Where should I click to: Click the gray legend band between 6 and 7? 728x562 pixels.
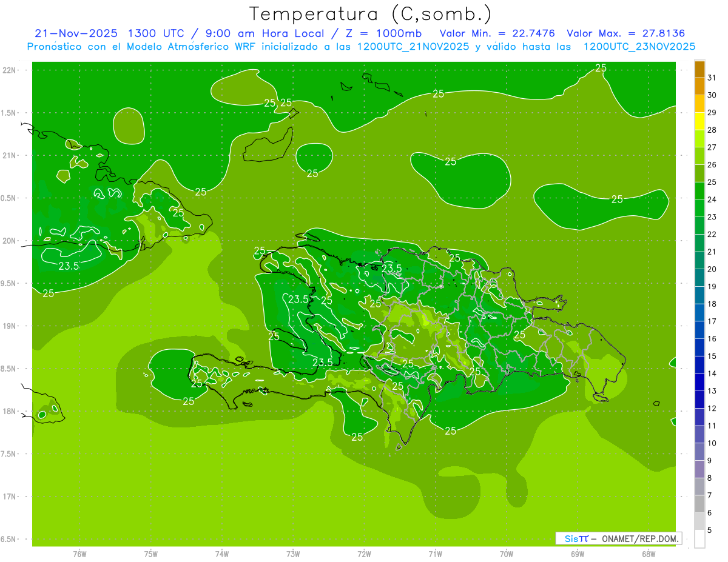tap(699, 504)
